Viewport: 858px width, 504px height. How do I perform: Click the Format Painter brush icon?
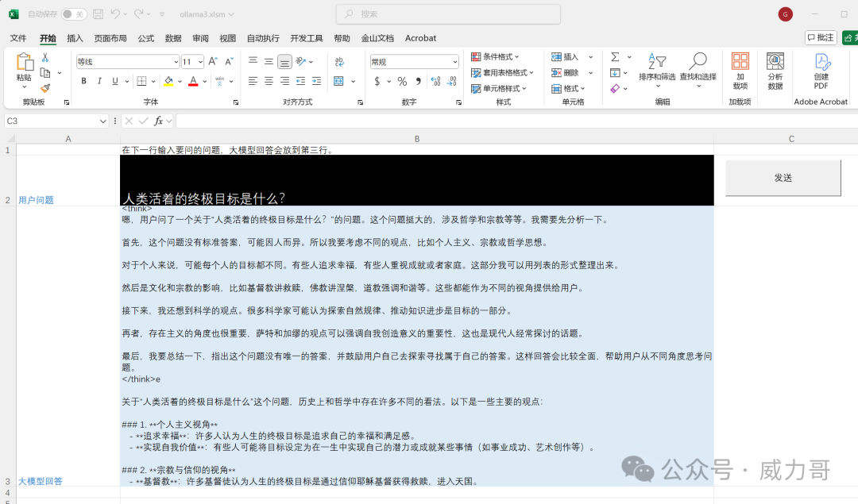pos(45,88)
